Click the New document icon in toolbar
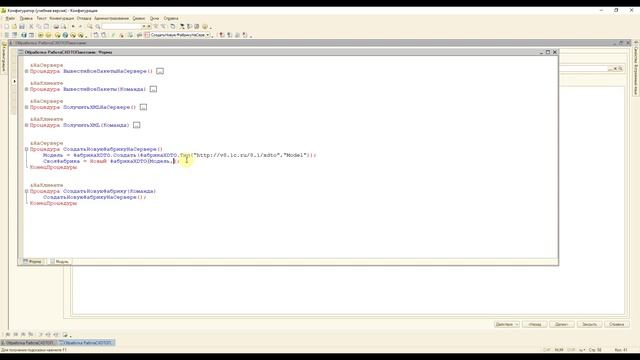 [7, 27]
